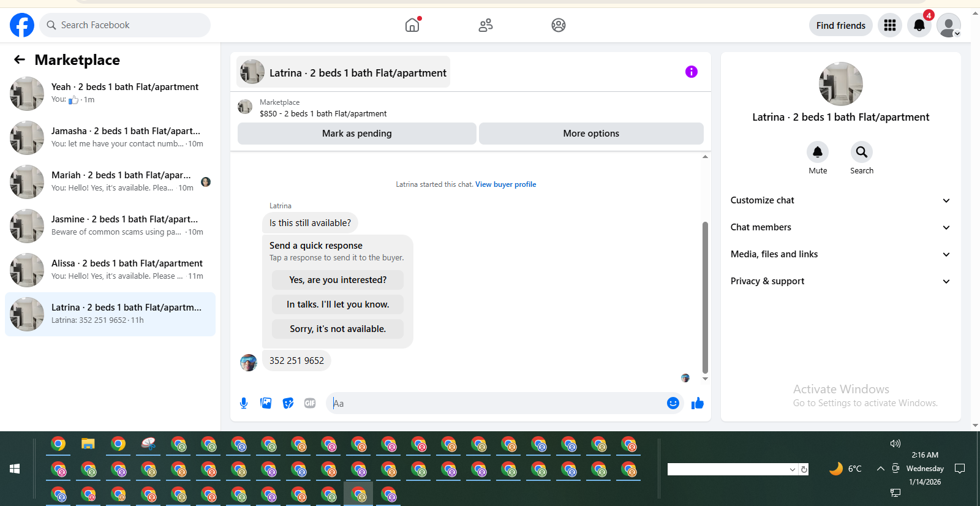Click the refresh icon beside taskbar address box
This screenshot has width=980, height=506.
pos(804,469)
